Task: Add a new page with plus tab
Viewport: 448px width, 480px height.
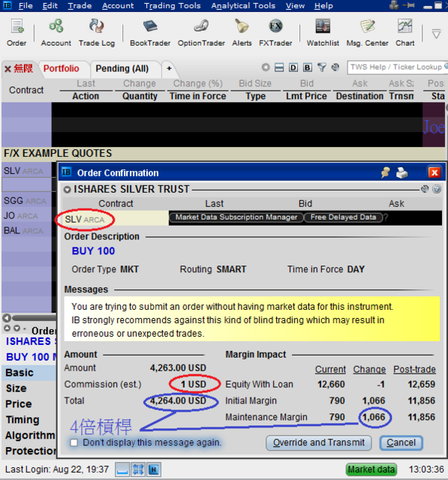Action: (x=169, y=68)
